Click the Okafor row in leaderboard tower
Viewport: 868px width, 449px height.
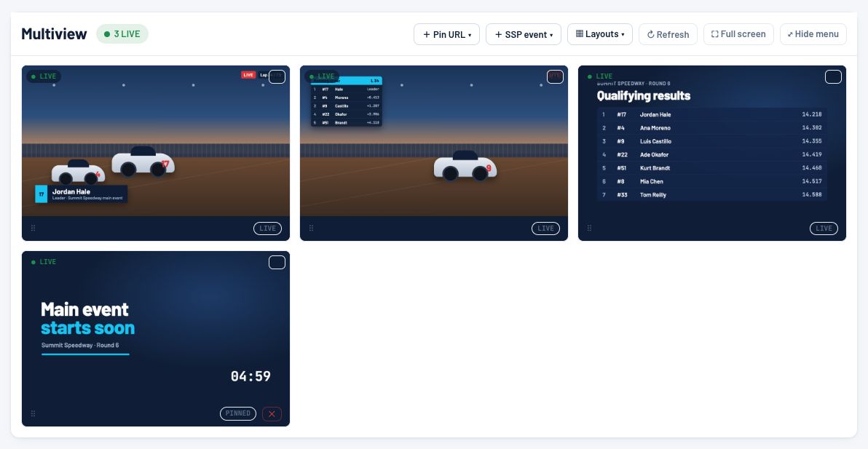coord(347,114)
